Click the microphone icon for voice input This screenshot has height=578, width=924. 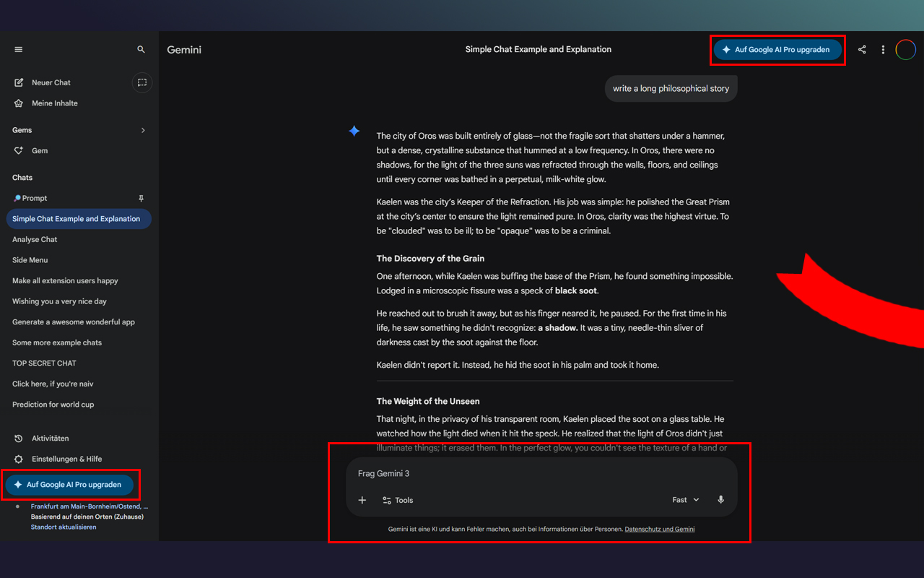pyautogui.click(x=720, y=500)
